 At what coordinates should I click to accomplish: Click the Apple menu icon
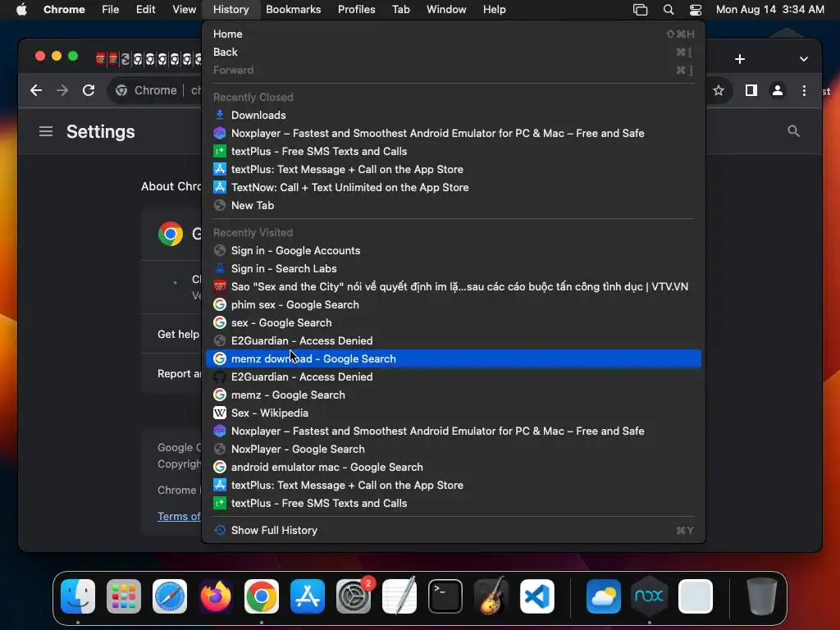21,10
